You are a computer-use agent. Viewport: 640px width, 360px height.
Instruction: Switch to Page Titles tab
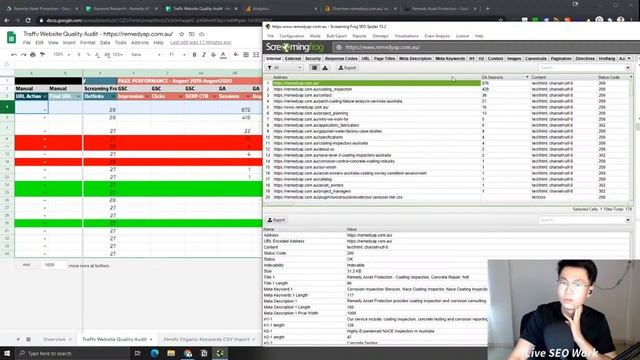(x=384, y=59)
